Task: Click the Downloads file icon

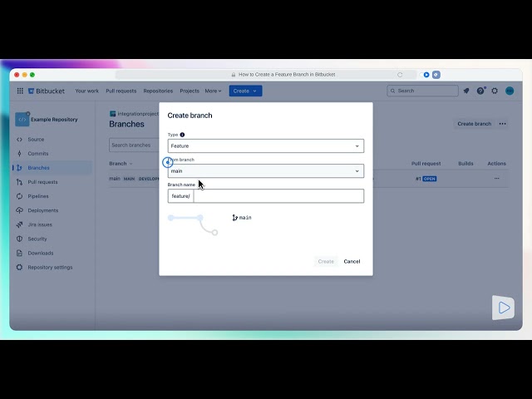Action: click(19, 253)
